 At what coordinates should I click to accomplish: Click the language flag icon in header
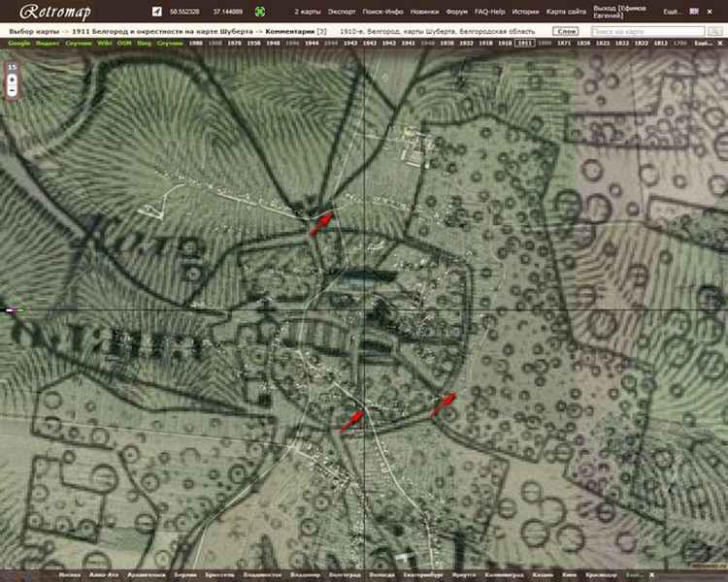(693, 12)
